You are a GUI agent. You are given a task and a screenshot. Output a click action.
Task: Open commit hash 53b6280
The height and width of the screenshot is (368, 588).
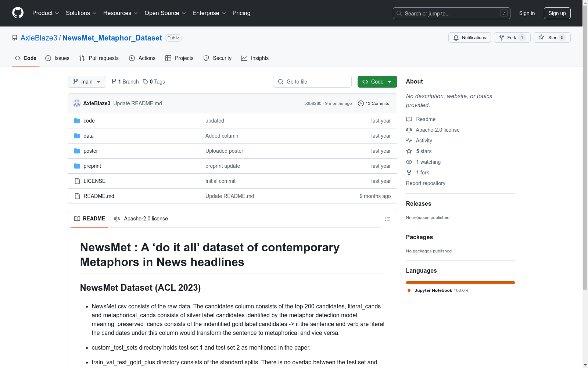(313, 103)
